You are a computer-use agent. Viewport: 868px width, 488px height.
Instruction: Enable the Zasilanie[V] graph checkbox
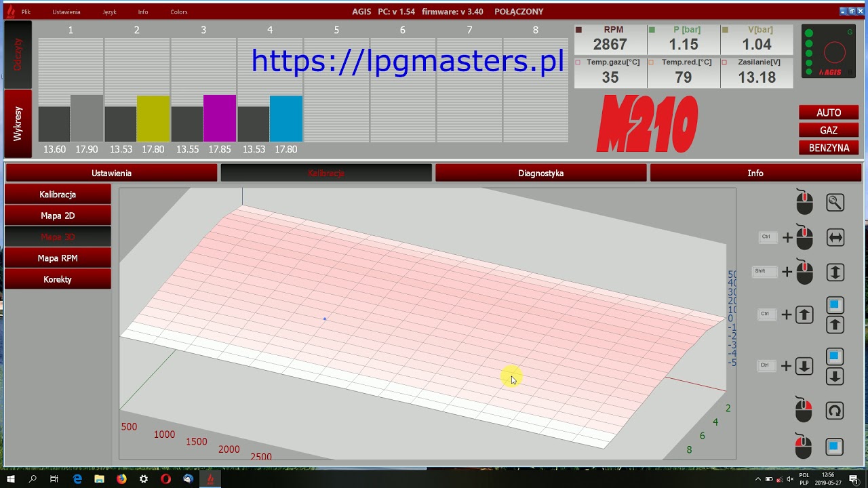(x=725, y=62)
